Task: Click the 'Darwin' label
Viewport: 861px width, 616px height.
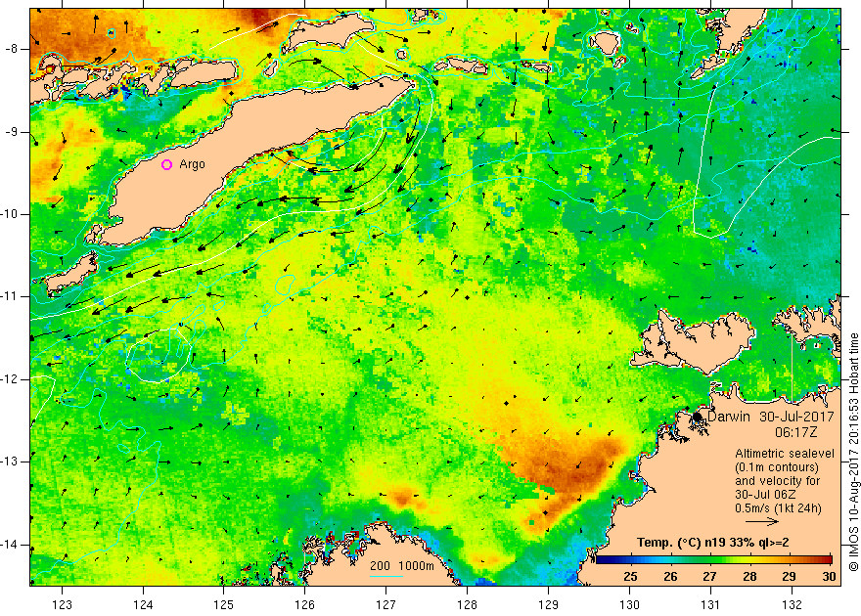Action: coord(728,417)
